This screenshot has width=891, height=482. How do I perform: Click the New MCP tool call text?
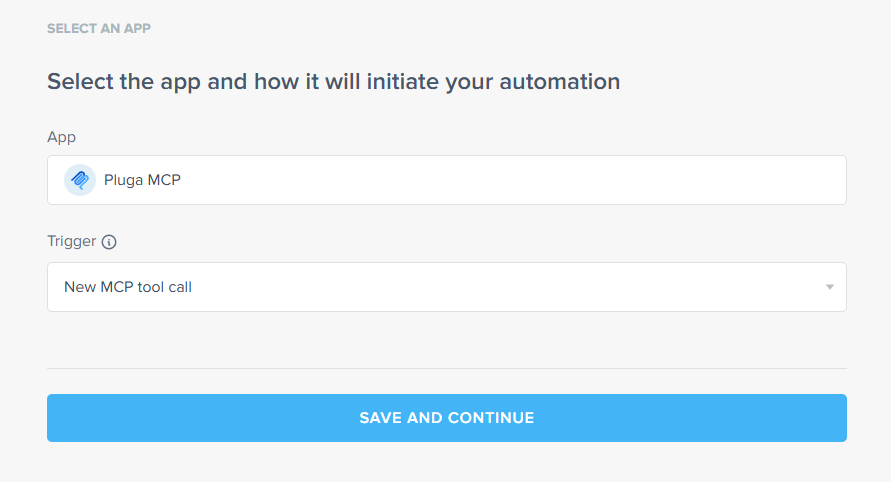point(128,287)
